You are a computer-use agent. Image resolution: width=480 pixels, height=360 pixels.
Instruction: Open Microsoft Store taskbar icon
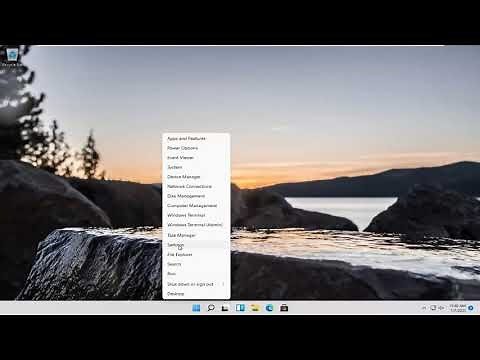click(x=284, y=308)
